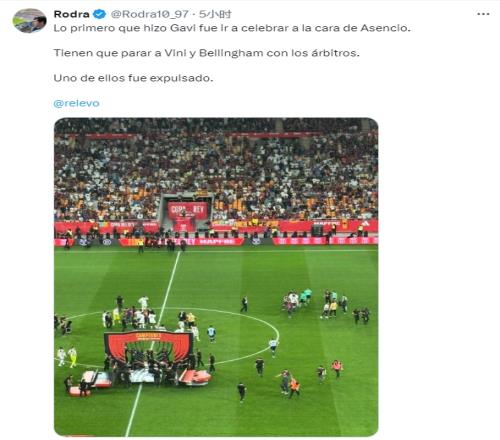
Task: Click the Copa del Rey tunnel sign in photo
Action: point(188,210)
